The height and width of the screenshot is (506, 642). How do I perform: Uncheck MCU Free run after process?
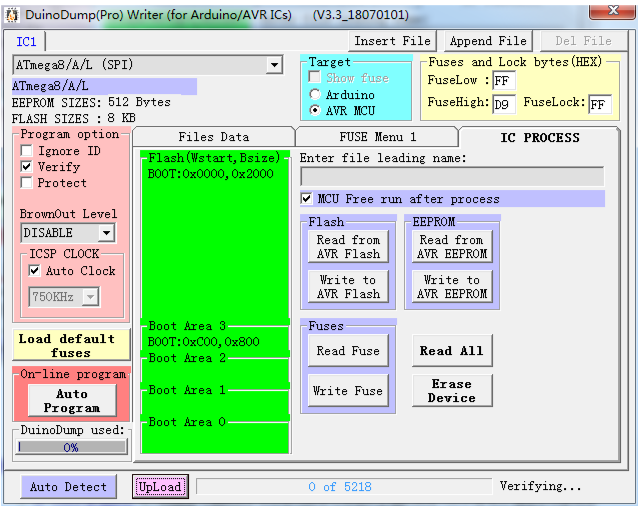point(306,199)
